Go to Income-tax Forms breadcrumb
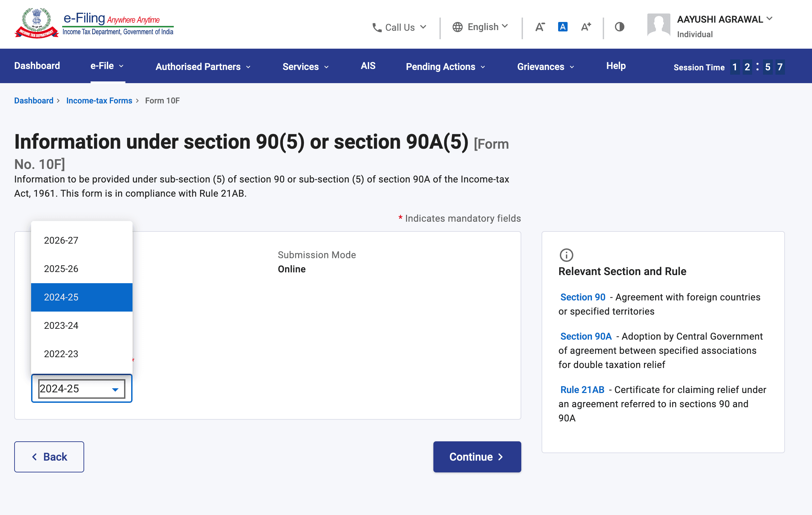The height and width of the screenshot is (515, 812). pyautogui.click(x=99, y=101)
